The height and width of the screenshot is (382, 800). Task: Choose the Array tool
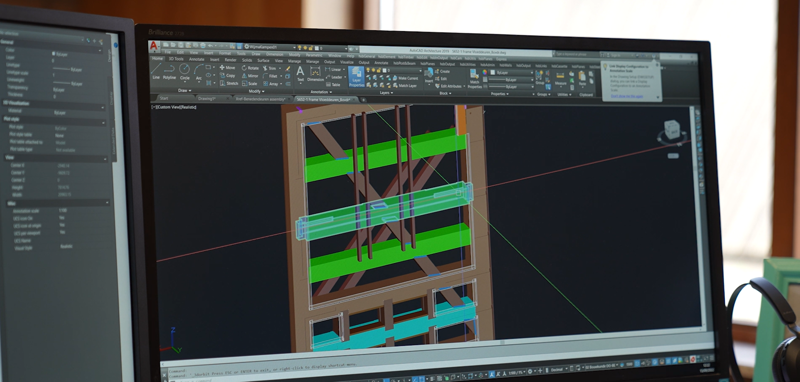point(271,84)
